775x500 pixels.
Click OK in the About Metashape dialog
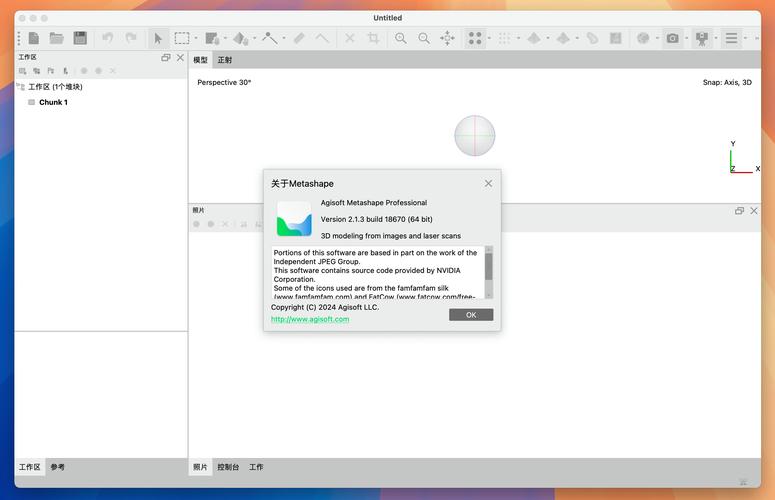coord(471,315)
